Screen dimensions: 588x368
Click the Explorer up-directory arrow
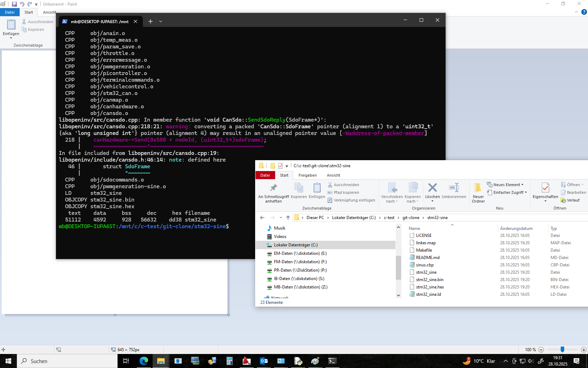pos(288,218)
